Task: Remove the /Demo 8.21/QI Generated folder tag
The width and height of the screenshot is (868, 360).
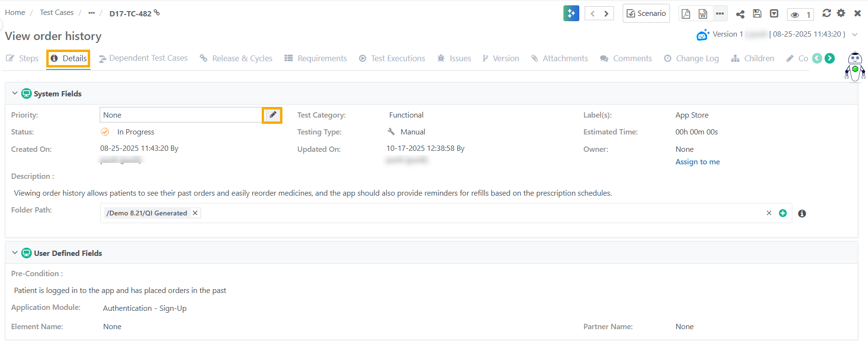Action: (195, 213)
